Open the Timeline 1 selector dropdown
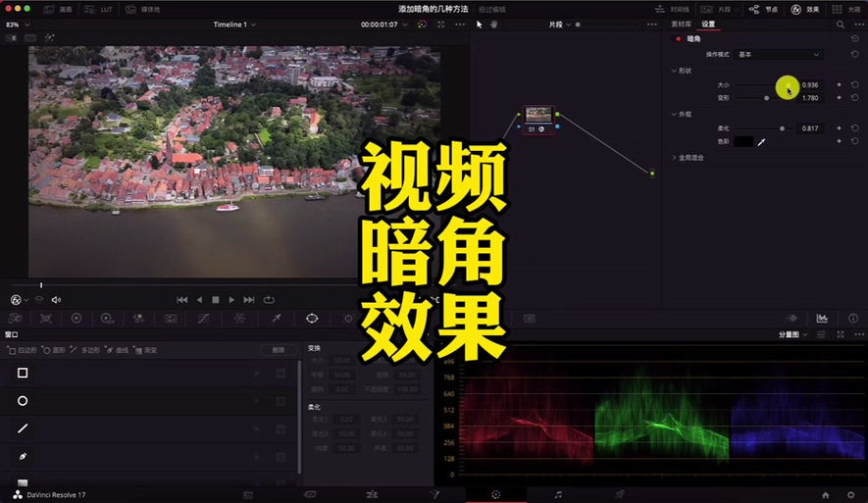The height and width of the screenshot is (503, 868). pyautogui.click(x=234, y=25)
